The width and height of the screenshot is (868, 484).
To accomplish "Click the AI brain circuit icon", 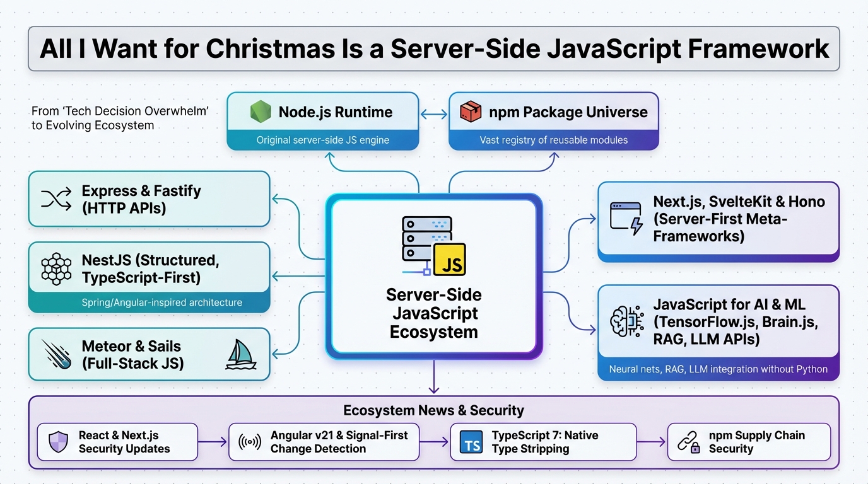I will pyautogui.click(x=626, y=322).
